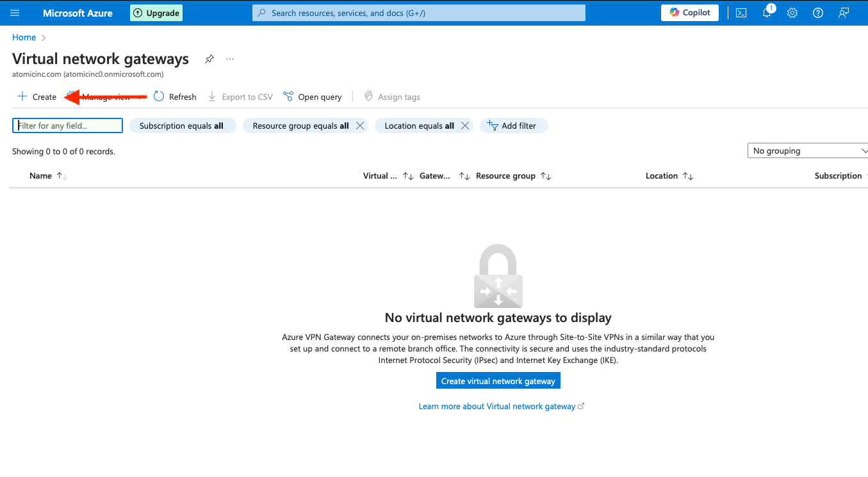Sort by the Location column

coord(669,176)
